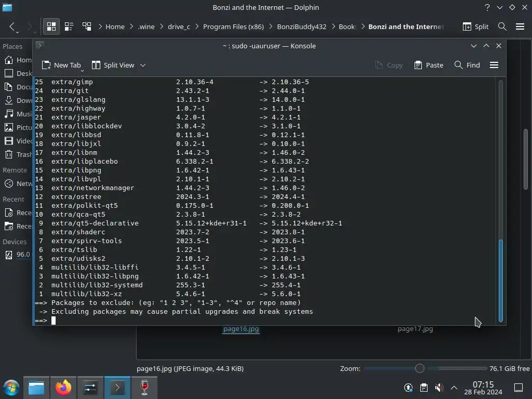This screenshot has height=399, width=532.
Task: Click BonziBuddy432 breadcrumb
Action: click(302, 26)
